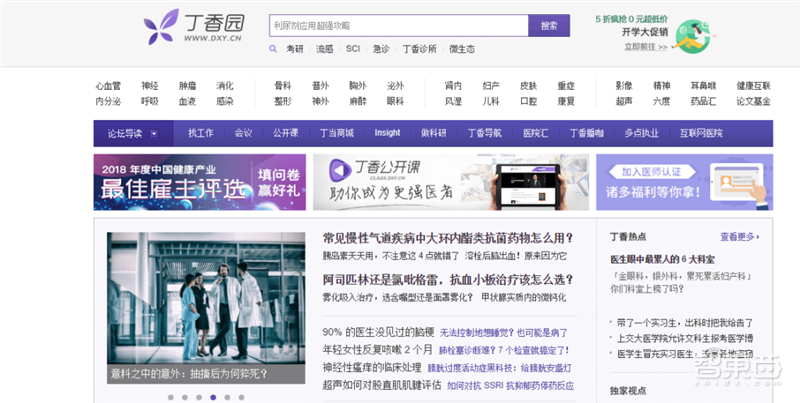Open the 妇产 department link
This screenshot has width=800, height=403.
tap(491, 86)
